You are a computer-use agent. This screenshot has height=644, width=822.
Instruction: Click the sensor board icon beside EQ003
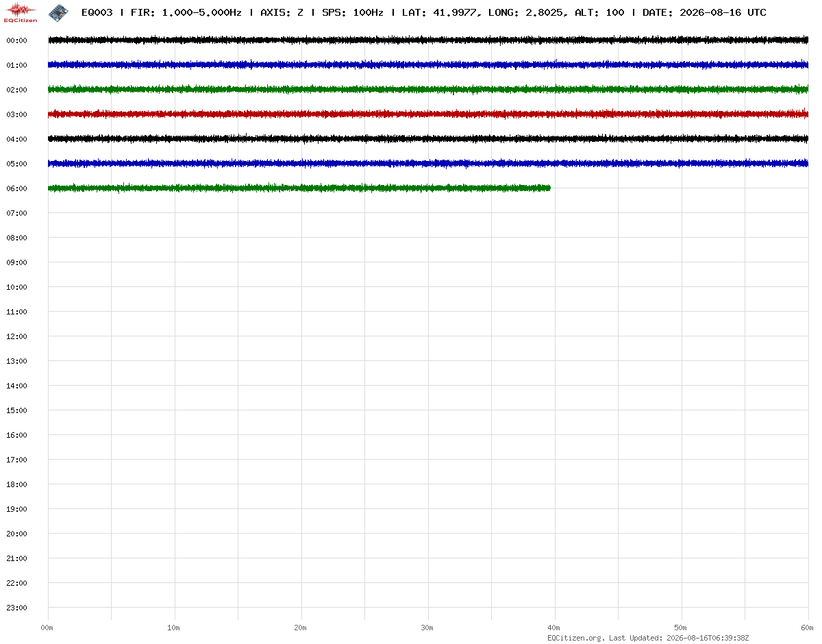58,12
